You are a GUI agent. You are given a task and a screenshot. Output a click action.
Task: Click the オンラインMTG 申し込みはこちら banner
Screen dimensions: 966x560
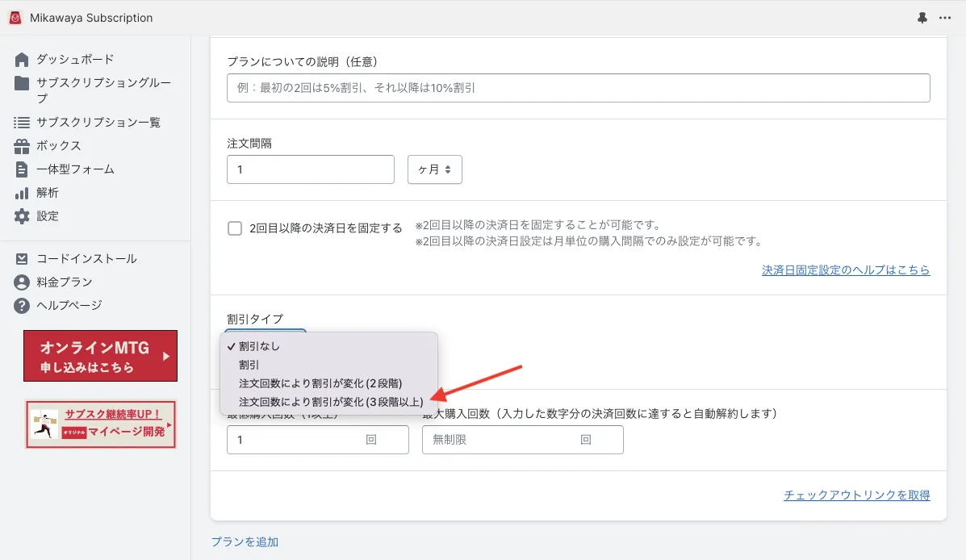pyautogui.click(x=100, y=356)
